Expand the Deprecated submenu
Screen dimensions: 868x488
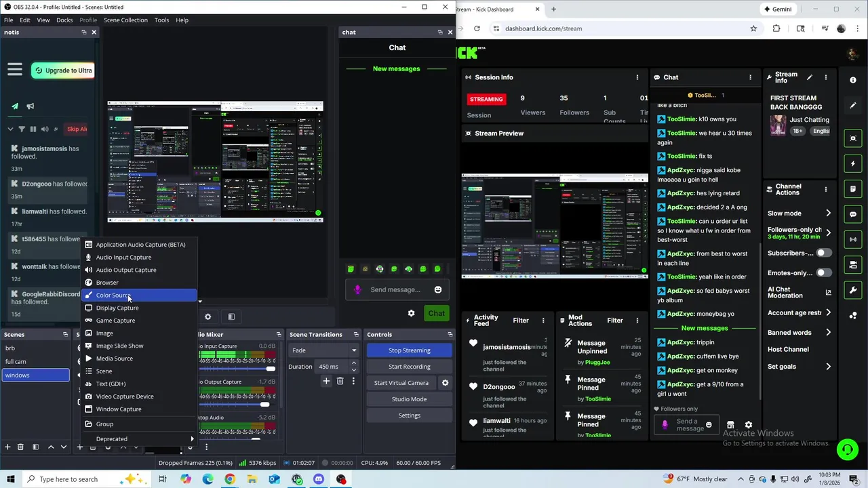(139, 439)
